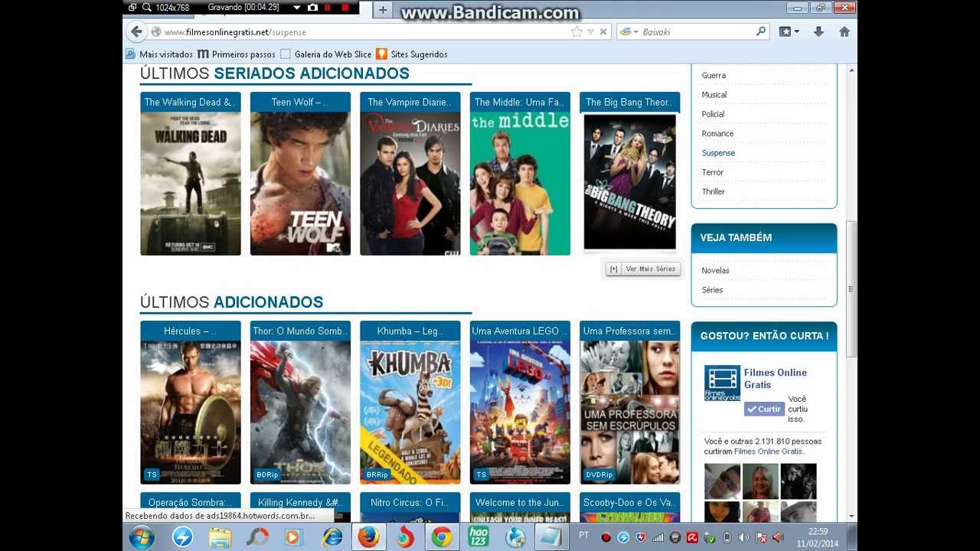980x551 pixels.
Task: Click the search magnifier icon
Action: coord(761,31)
